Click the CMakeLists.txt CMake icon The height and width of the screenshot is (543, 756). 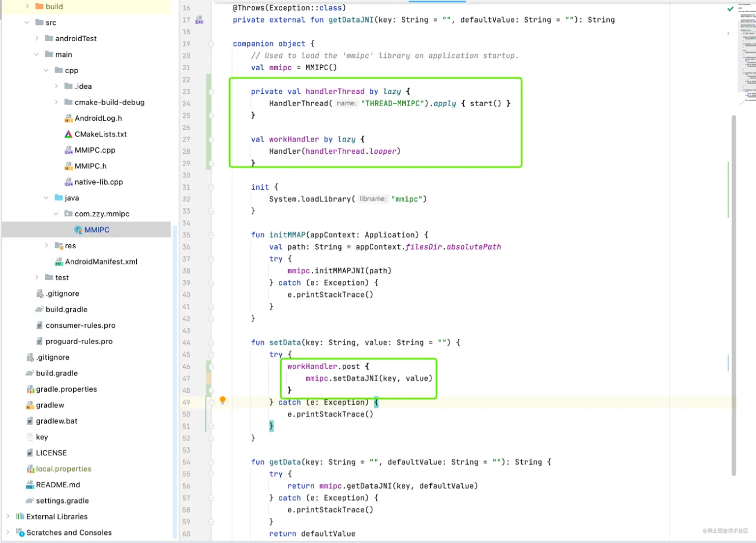coord(68,134)
